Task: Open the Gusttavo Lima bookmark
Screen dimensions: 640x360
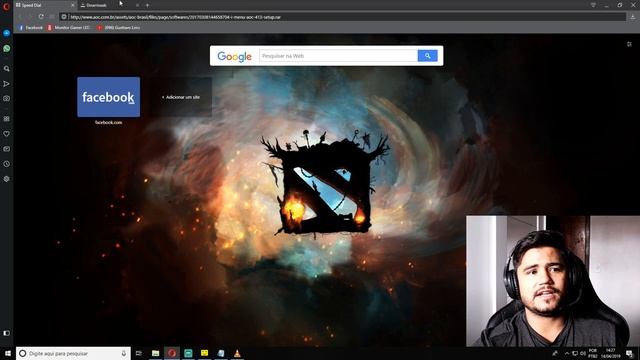Action: point(118,28)
